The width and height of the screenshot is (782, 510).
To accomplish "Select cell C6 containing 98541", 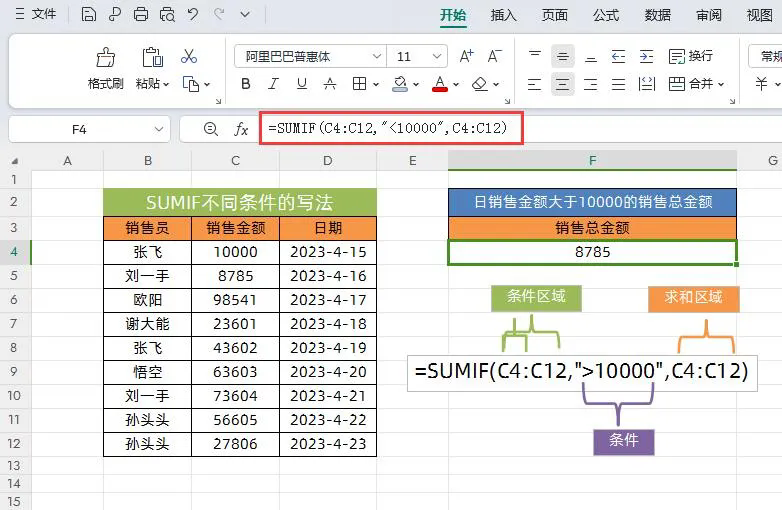I will tap(235, 300).
